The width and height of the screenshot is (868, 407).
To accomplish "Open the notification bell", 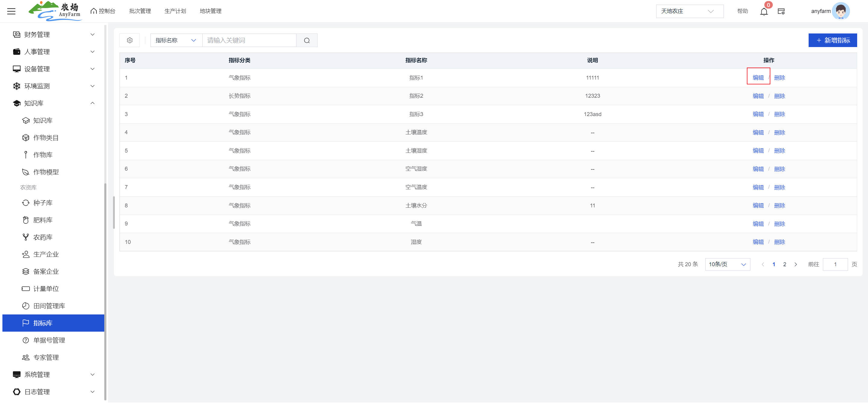I will click(x=763, y=11).
